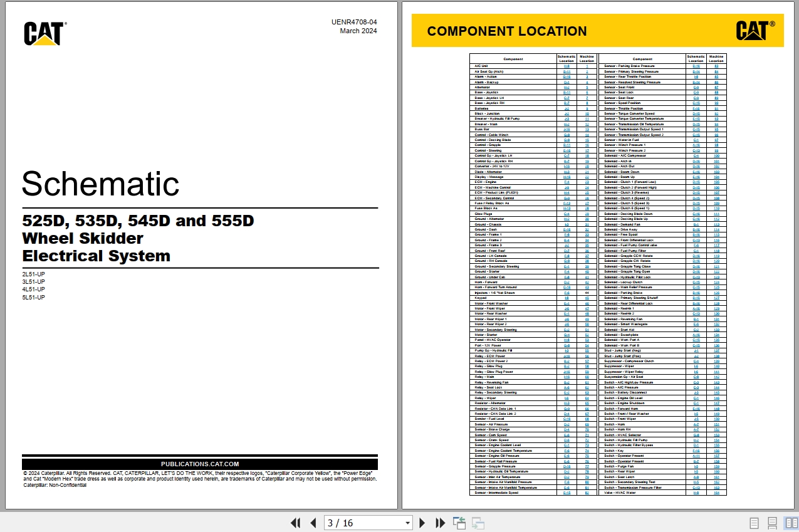The image size is (799, 532).
Task: Click machine location 72 for Sensor - Crank Speed
Action: click(x=587, y=440)
